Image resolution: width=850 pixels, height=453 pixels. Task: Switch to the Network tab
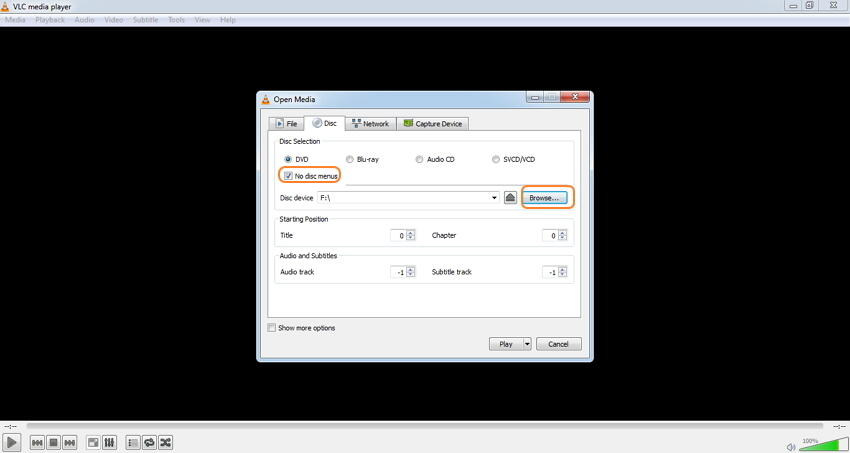coord(370,124)
